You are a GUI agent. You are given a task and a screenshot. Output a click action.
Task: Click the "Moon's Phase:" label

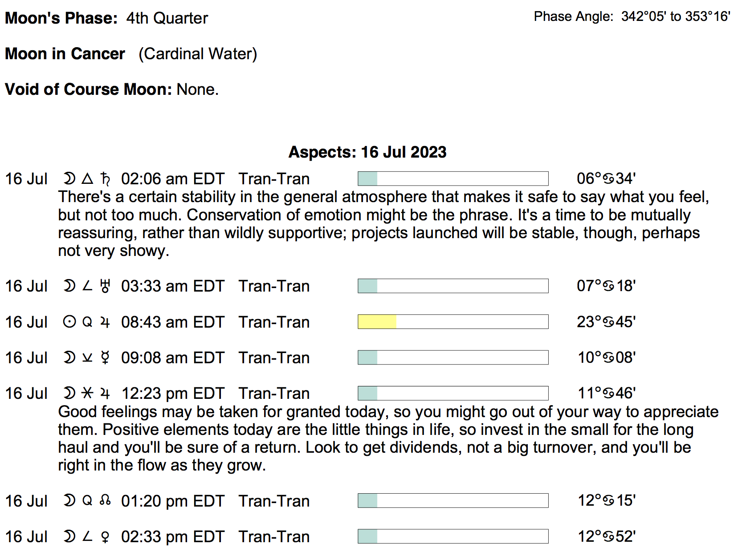coord(61,18)
